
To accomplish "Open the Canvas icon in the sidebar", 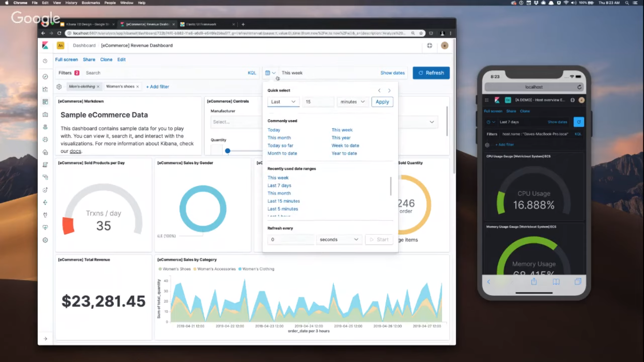I will [45, 114].
